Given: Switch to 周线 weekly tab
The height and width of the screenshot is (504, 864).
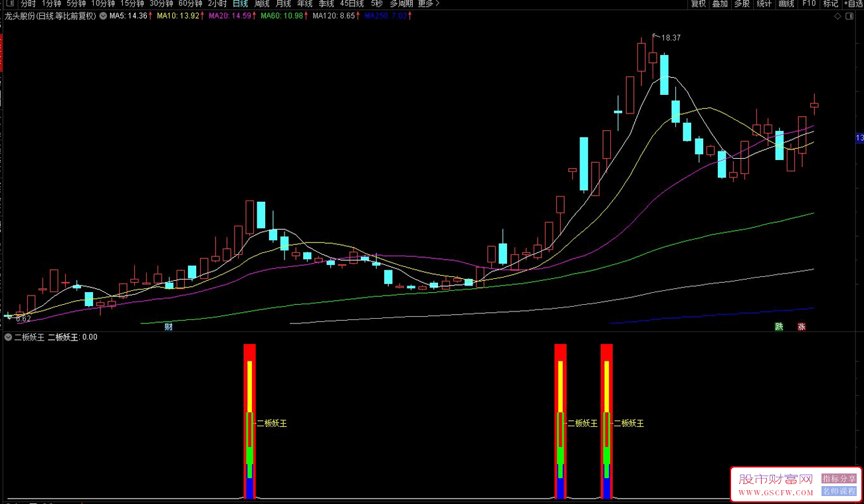Looking at the screenshot, I should point(262,3).
